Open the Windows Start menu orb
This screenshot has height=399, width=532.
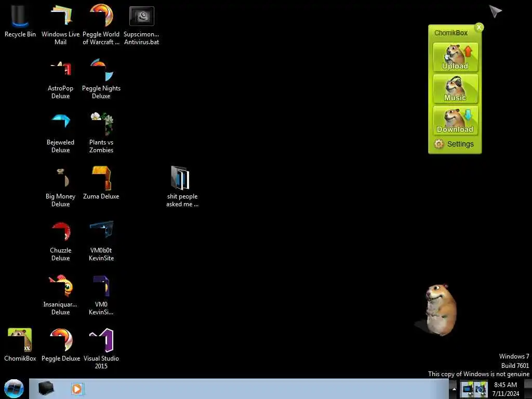click(14, 389)
